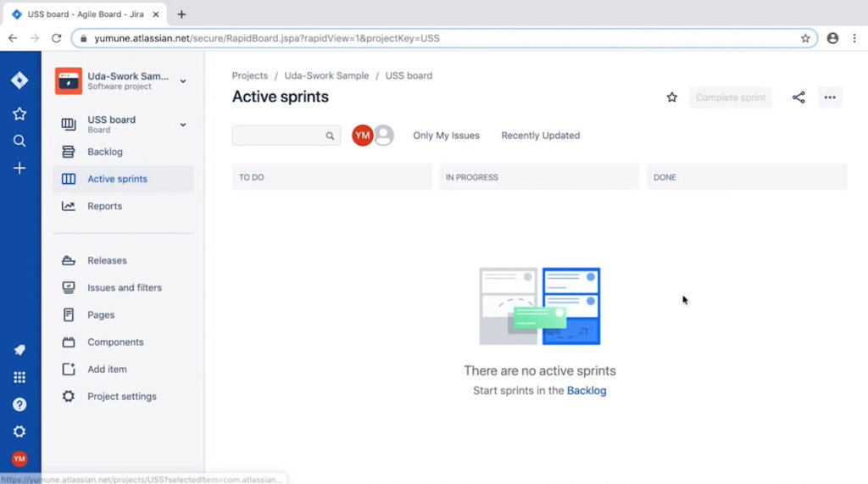
Task: Open the notifications rocket icon
Action: 19,350
